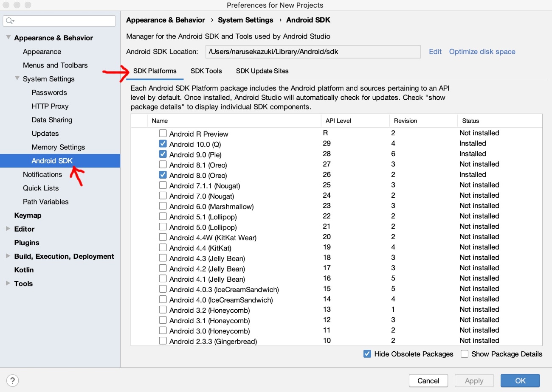Click Appearance & Behavior in the breadcrumb
552x392 pixels.
(x=166, y=20)
